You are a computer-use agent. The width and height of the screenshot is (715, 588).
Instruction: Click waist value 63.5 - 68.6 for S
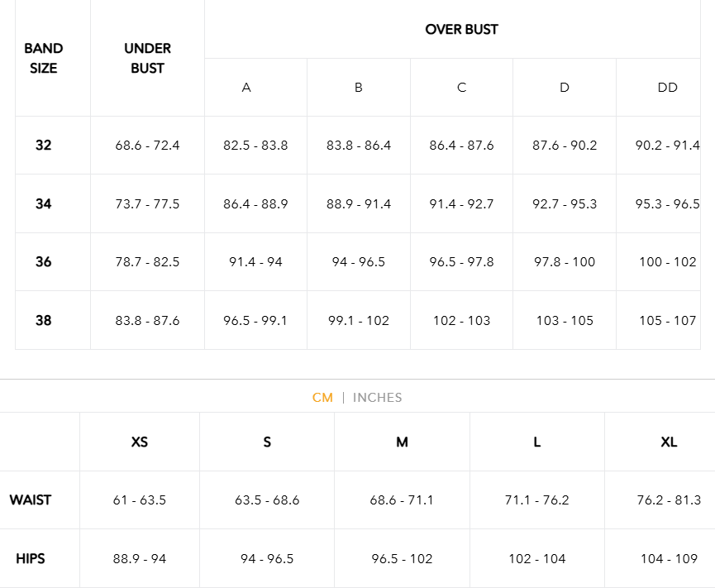tap(267, 500)
